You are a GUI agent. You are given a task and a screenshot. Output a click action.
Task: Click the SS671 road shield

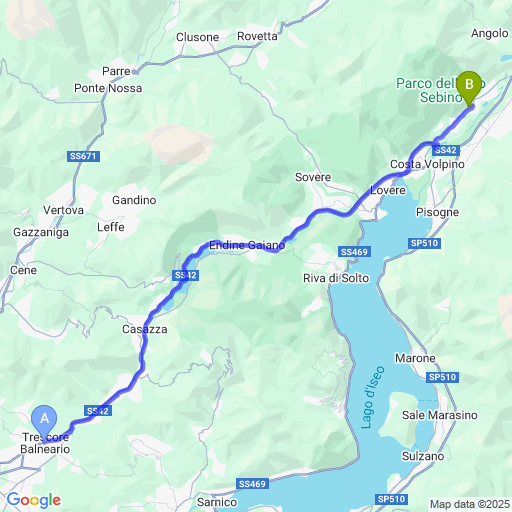pyautogui.click(x=83, y=156)
